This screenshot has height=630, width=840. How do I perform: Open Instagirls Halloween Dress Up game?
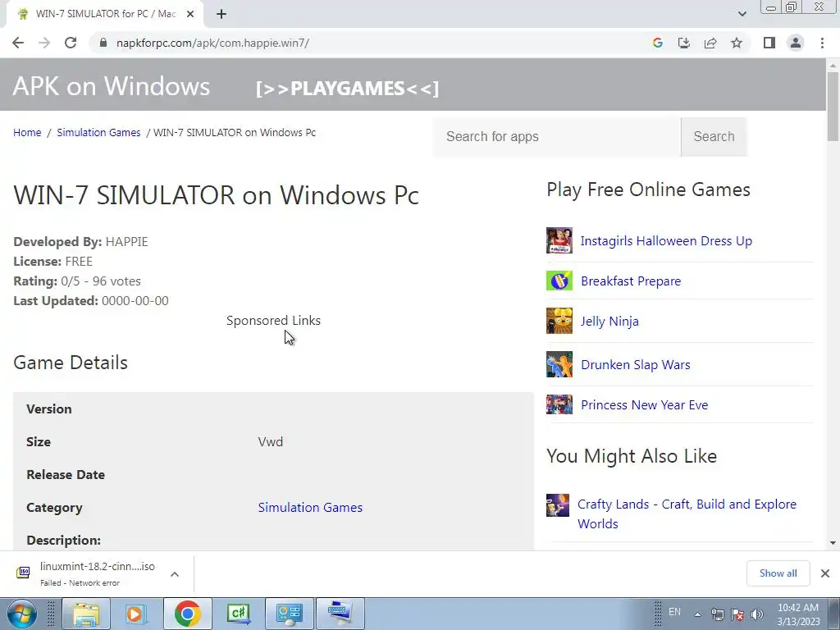click(x=666, y=240)
